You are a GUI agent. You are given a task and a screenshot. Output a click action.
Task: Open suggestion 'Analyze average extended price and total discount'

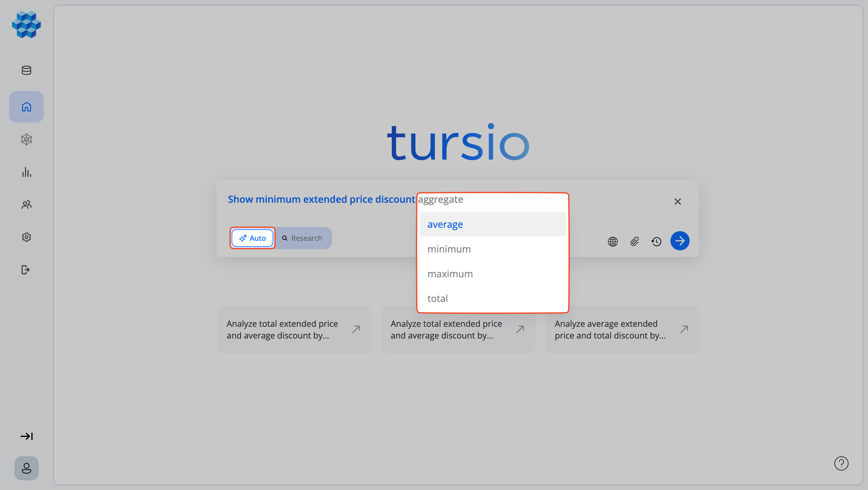point(622,329)
